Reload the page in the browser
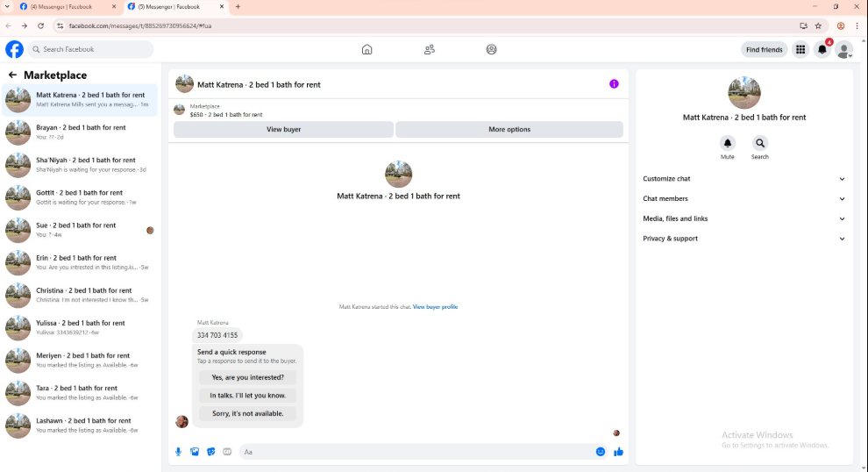This screenshot has height=472, width=868. click(x=40, y=26)
